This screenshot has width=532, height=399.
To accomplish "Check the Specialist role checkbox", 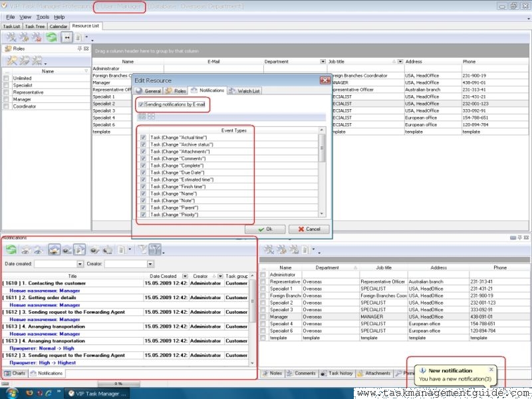I will (x=6, y=85).
